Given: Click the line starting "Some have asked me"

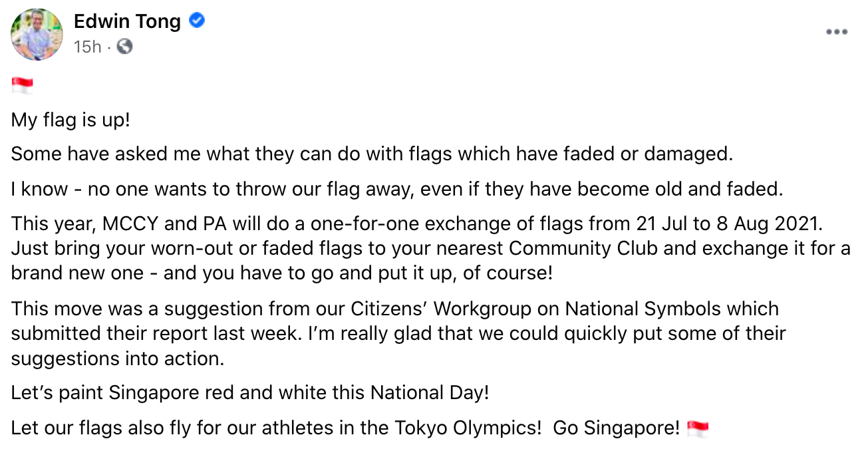Looking at the screenshot, I should (x=371, y=154).
